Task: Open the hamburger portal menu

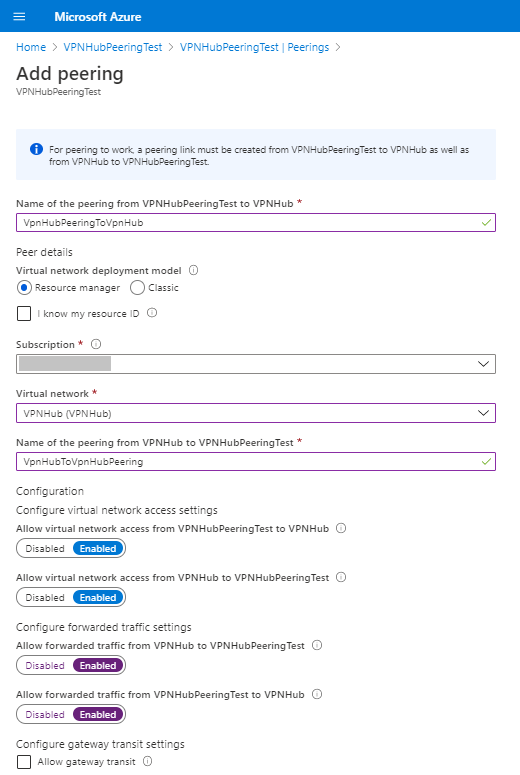Action: point(19,16)
